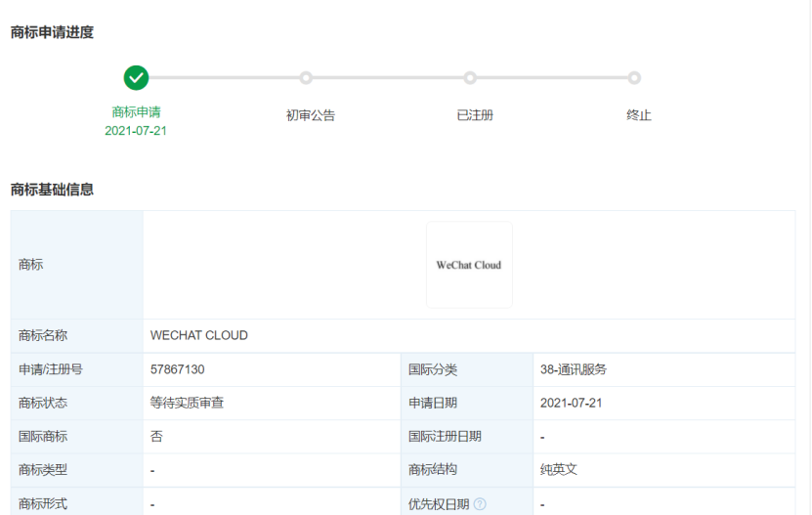The width and height of the screenshot is (812, 515).
Task: Click the 优先权日期 label text
Action: click(x=439, y=503)
